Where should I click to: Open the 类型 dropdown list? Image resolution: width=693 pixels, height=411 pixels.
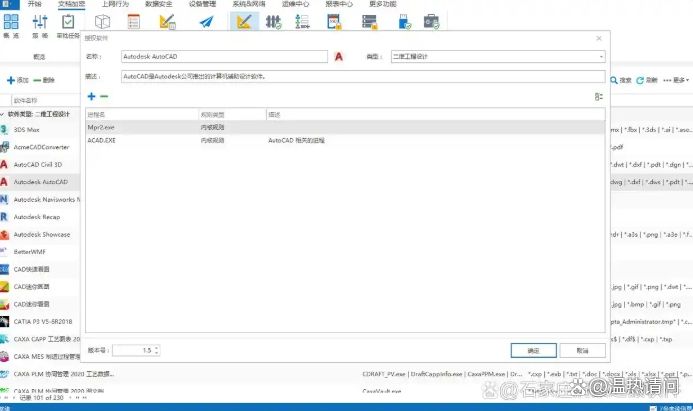point(600,57)
